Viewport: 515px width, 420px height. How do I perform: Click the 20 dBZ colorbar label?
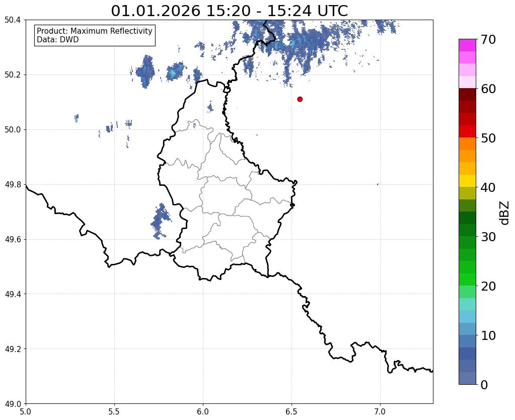click(x=488, y=286)
